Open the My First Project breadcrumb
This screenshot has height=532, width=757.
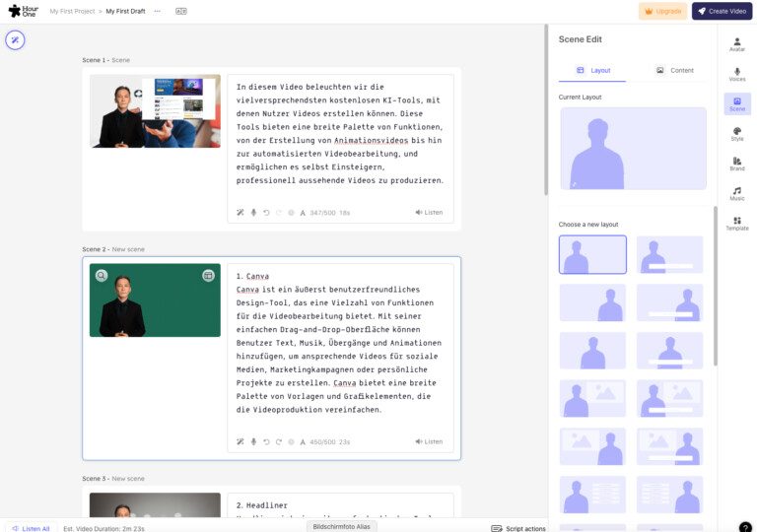(x=72, y=11)
